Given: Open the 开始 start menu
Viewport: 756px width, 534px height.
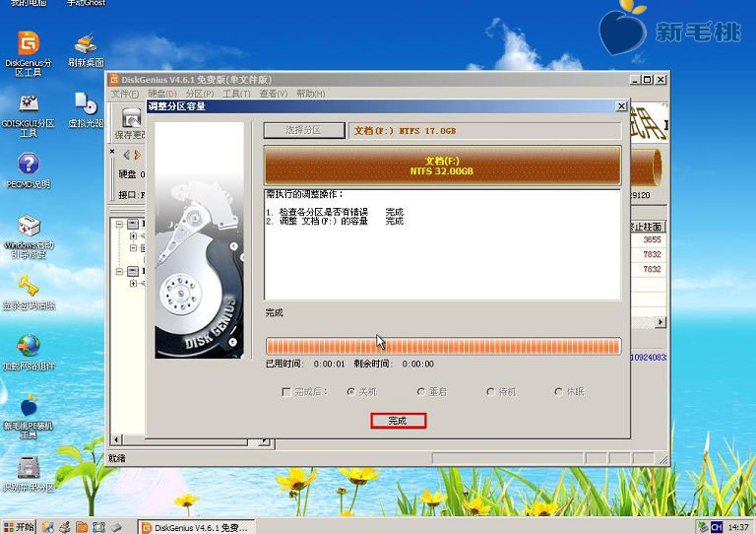Looking at the screenshot, I should 19,527.
